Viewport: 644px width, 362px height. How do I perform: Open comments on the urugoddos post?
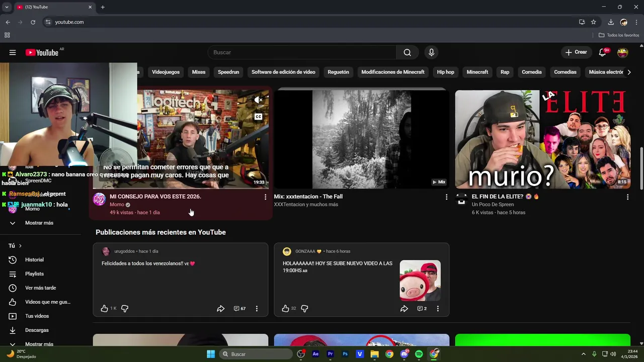pos(239,308)
